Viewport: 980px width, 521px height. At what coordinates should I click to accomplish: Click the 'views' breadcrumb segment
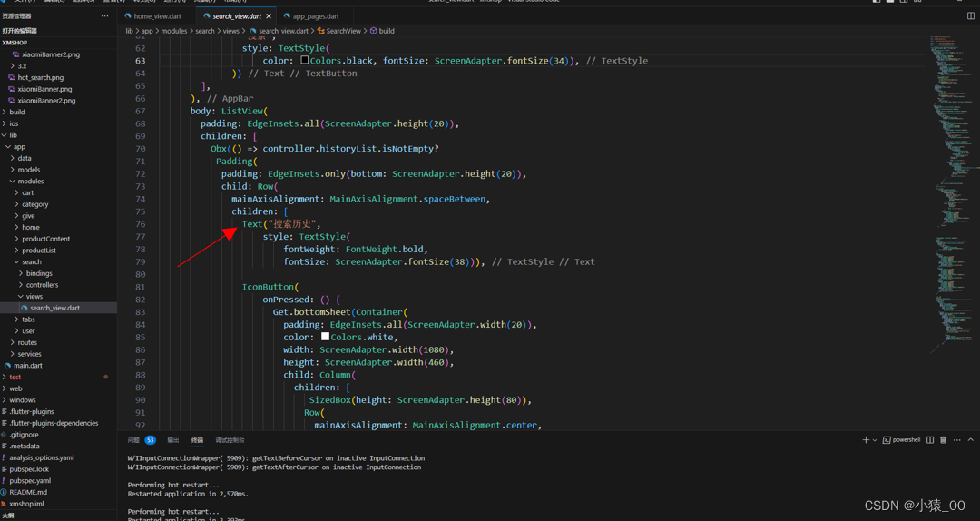230,31
